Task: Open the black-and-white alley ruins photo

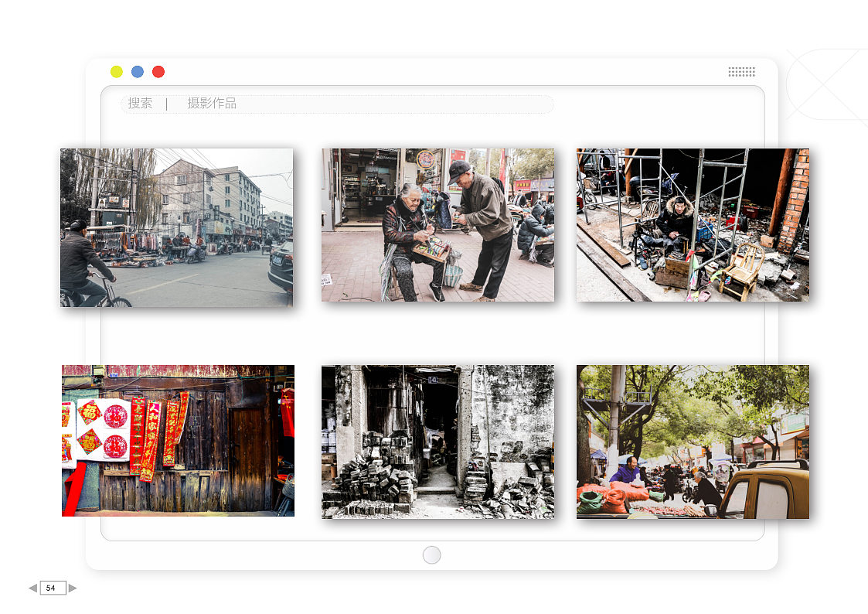Action: (438, 442)
